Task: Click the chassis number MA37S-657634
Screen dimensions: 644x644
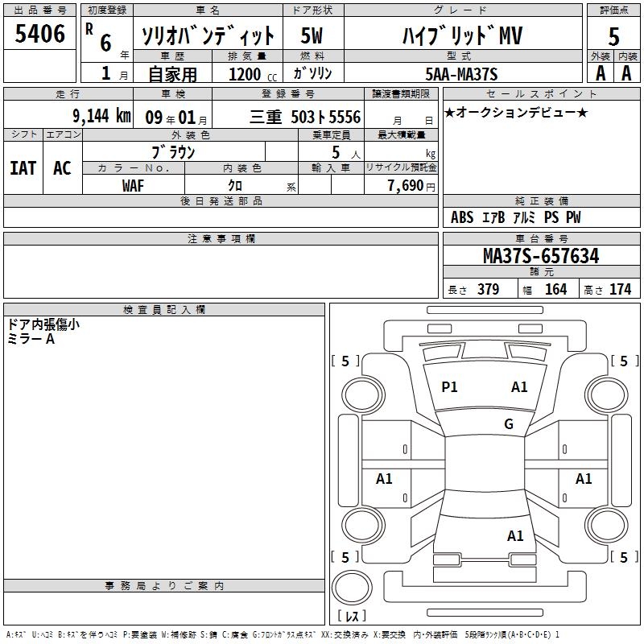Action: [541, 256]
